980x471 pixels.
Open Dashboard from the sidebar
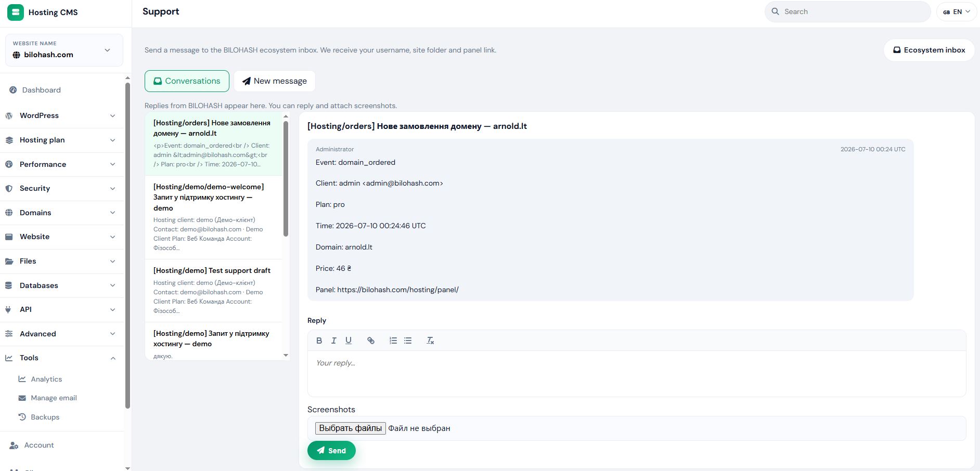(x=41, y=90)
